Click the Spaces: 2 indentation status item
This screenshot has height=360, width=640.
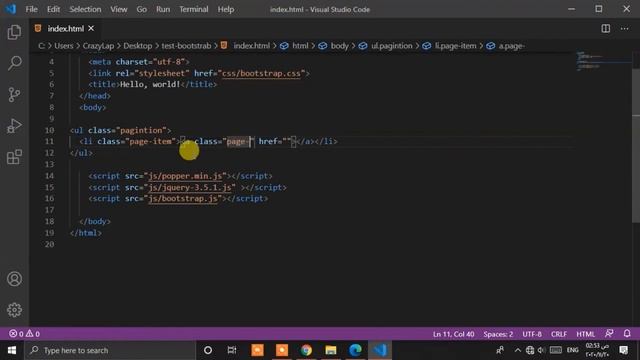(498, 334)
